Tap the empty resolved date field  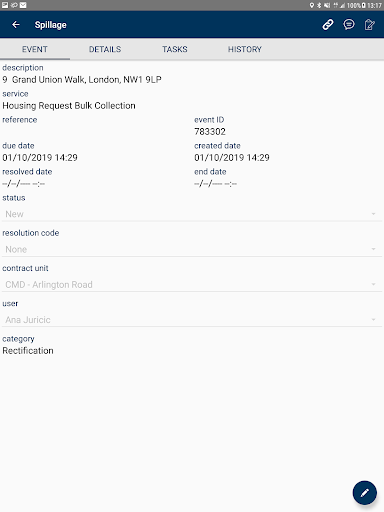(x=23, y=184)
